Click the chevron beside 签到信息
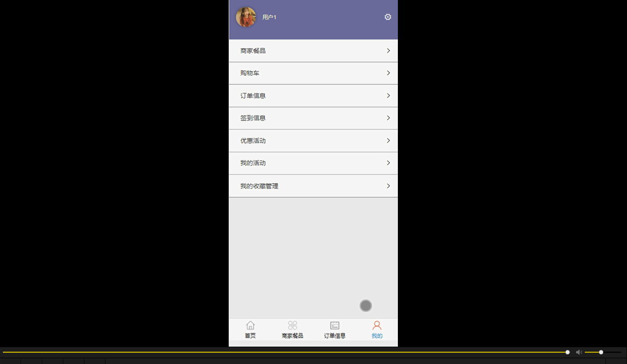Image resolution: width=627 pixels, height=364 pixels. pyautogui.click(x=388, y=118)
